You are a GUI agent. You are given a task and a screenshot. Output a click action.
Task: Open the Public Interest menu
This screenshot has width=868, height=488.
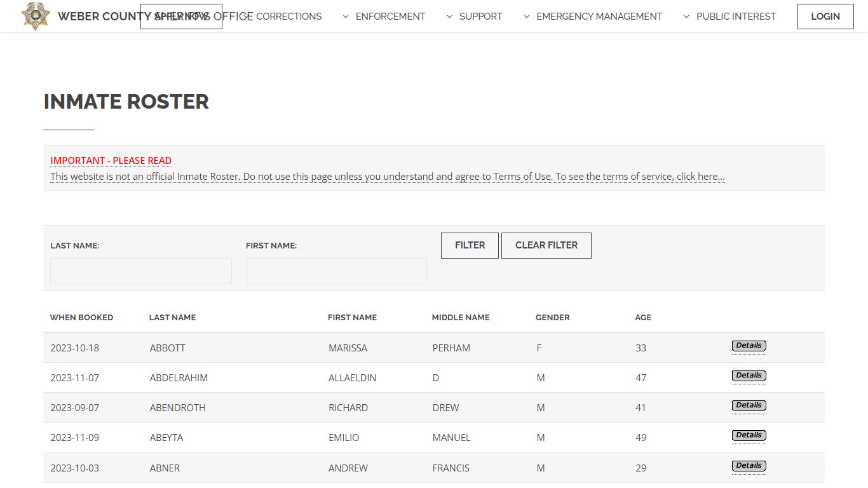tap(729, 17)
